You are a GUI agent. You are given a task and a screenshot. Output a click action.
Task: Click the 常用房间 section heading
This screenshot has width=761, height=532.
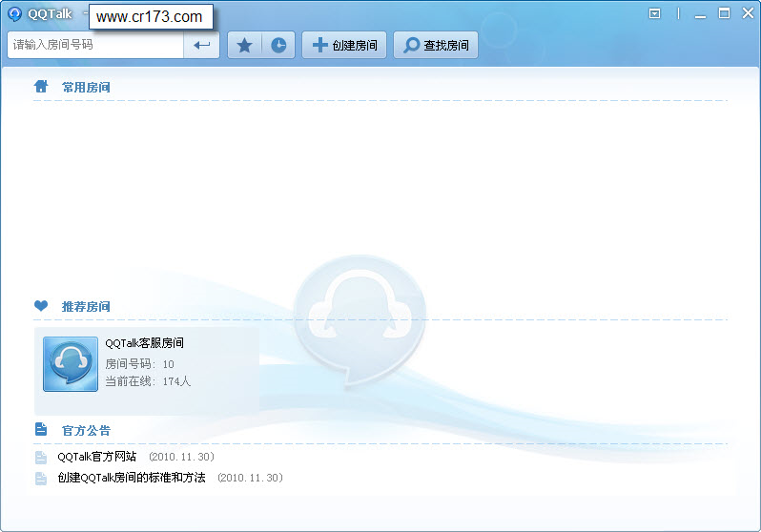[x=86, y=88]
